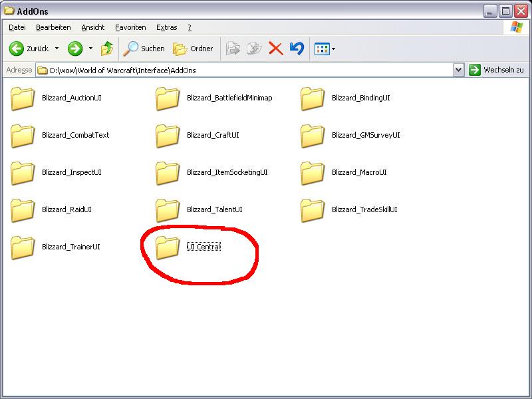
Task: Click the Blizzard_ItemSocketingUI name label
Action: point(227,172)
